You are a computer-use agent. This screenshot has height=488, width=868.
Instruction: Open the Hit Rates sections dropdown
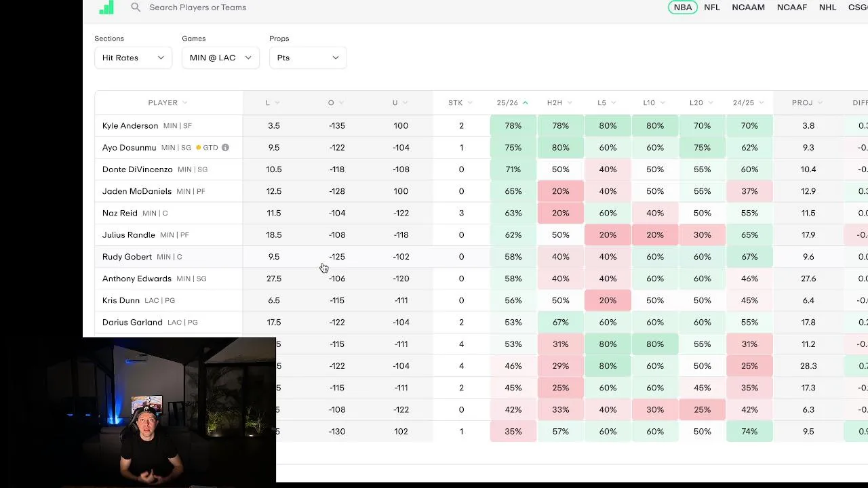coord(133,58)
